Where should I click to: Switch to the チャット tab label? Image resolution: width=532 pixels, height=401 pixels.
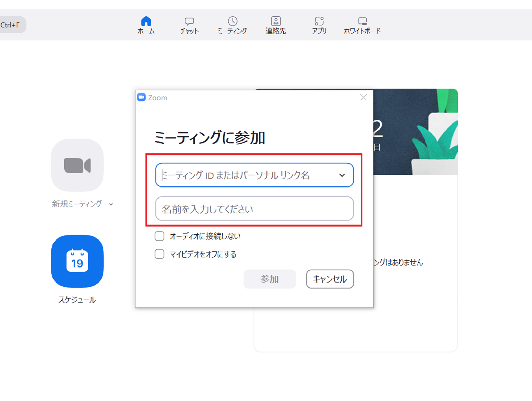[x=189, y=31]
